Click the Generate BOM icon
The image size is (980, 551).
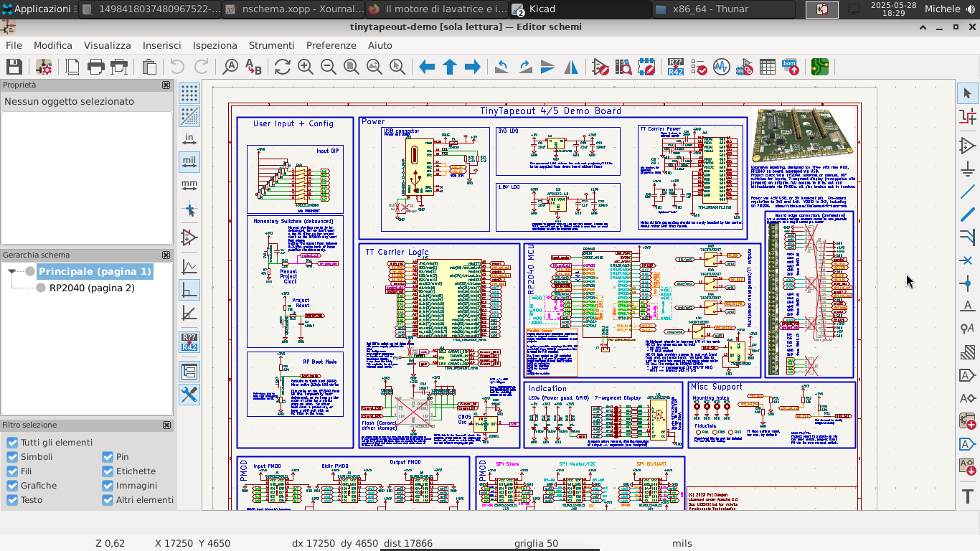coord(790,67)
